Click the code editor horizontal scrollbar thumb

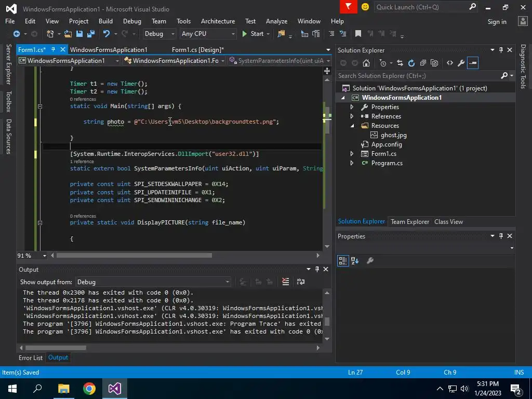pyautogui.click(x=134, y=256)
